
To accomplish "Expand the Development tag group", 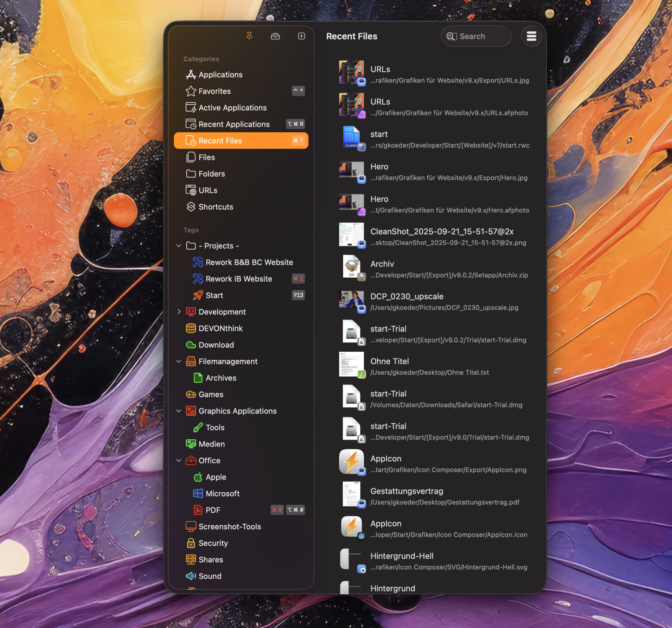I will (x=179, y=312).
